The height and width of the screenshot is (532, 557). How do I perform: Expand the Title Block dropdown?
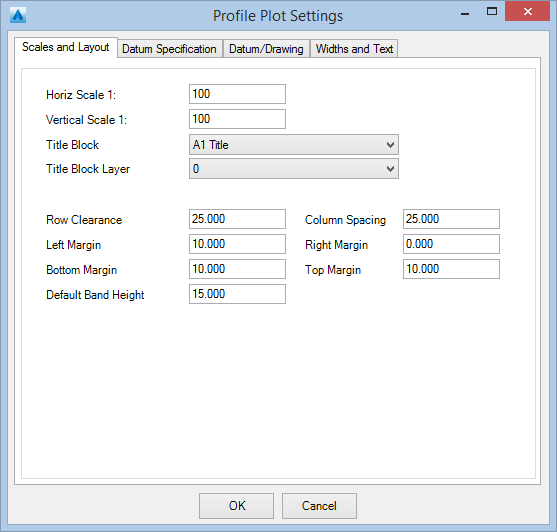294,145
